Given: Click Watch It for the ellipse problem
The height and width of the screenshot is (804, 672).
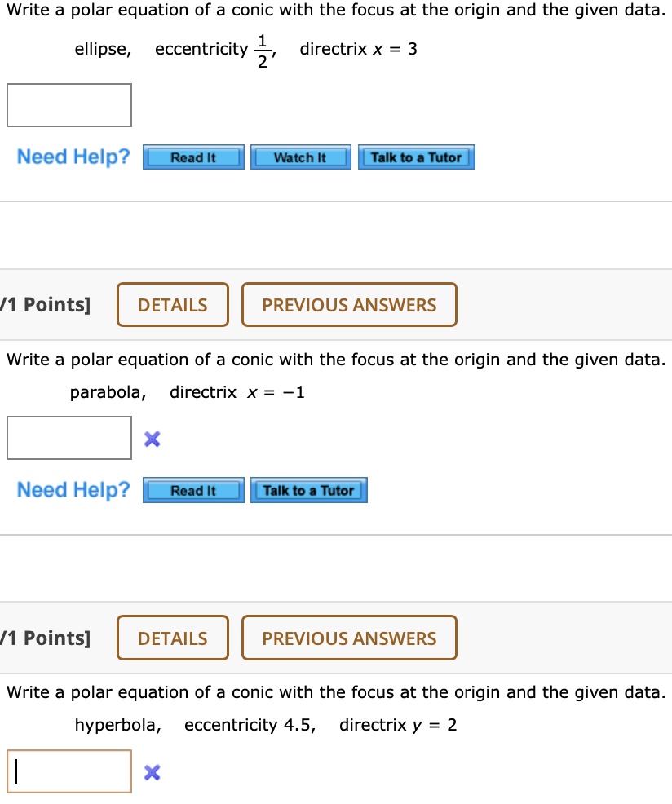Looking at the screenshot, I should point(300,157).
